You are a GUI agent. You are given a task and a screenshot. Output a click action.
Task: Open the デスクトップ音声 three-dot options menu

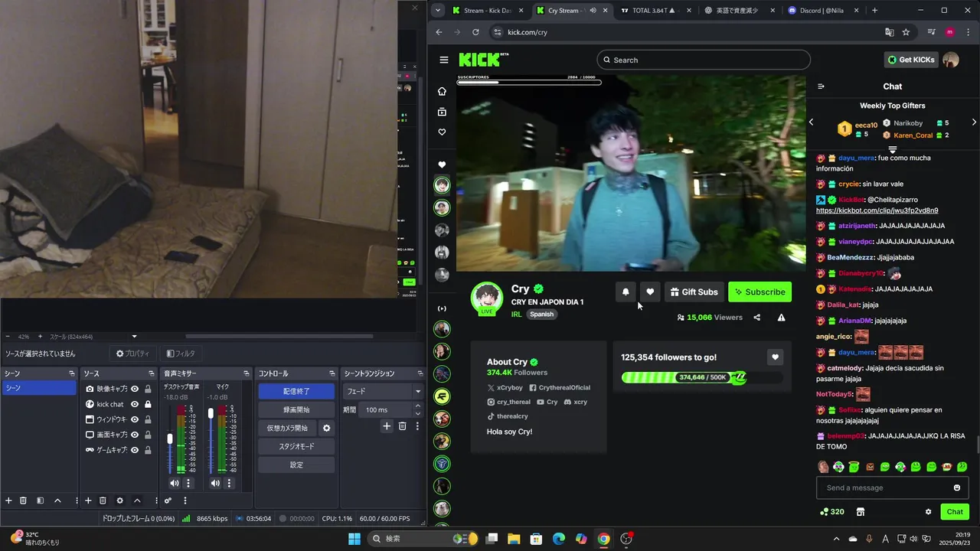[188, 483]
